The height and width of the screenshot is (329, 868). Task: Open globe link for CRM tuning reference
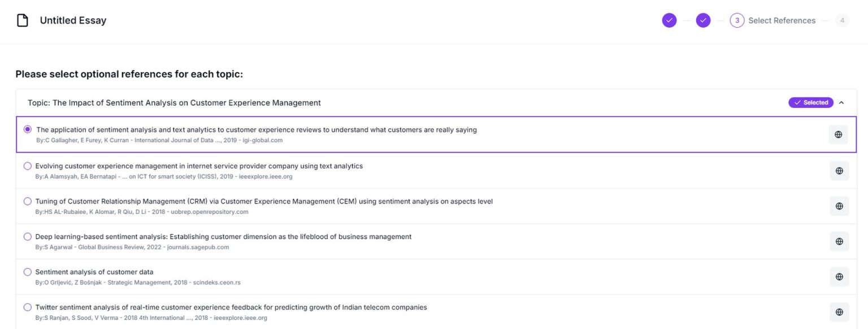coord(839,206)
